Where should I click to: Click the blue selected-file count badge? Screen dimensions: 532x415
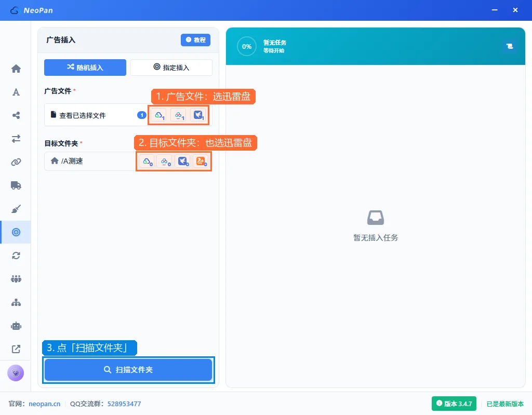142,115
